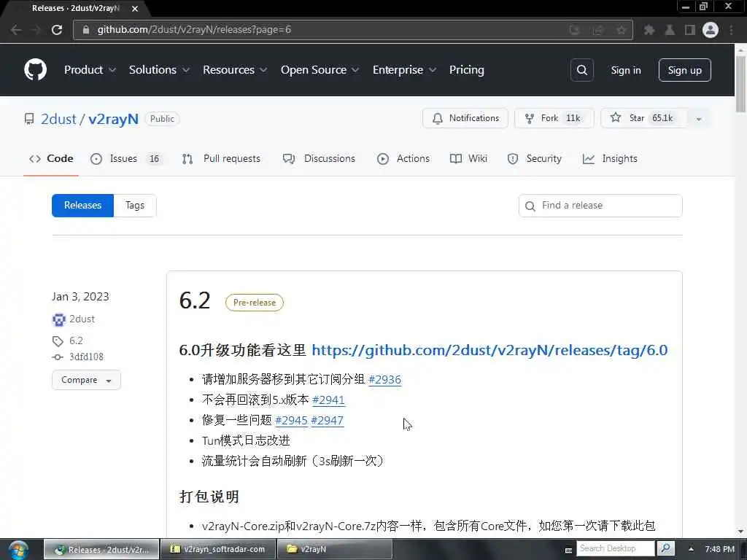Screen dimensions: 747x560
Task: Click the browser address bar URL
Action: [194, 30]
